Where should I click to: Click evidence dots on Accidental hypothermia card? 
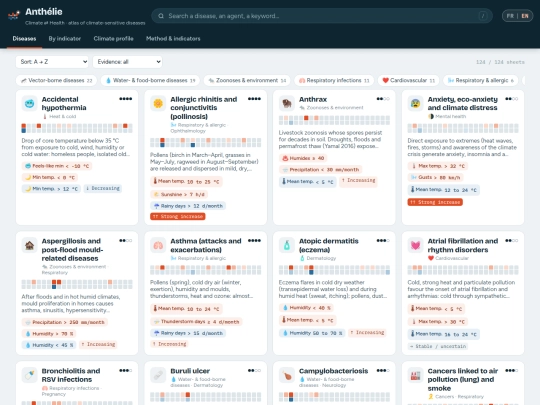tap(126, 99)
